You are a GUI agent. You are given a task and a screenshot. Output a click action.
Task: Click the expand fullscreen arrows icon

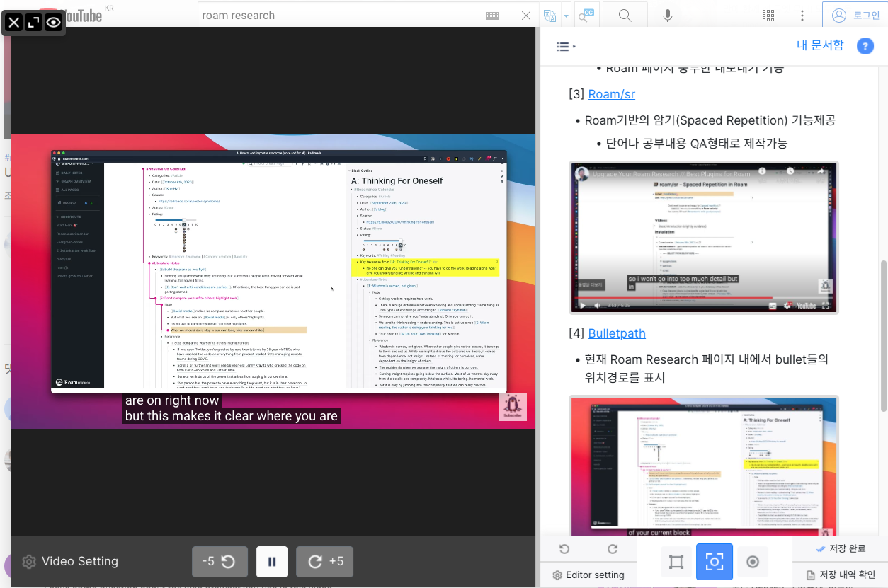pos(34,22)
